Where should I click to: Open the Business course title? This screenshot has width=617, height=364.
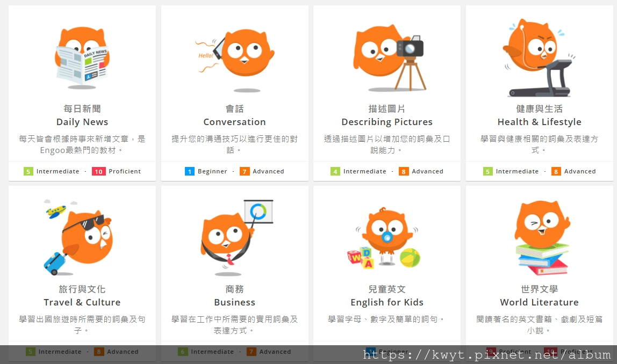pos(234,302)
